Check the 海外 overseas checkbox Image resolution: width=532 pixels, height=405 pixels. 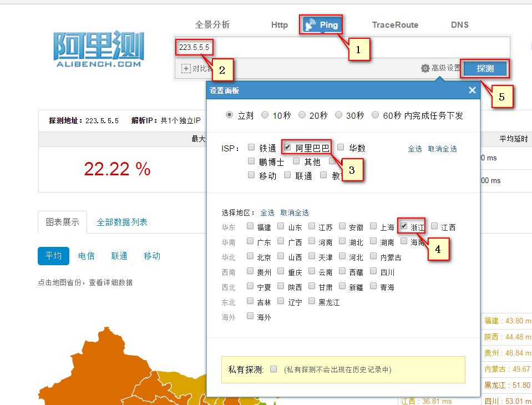coord(251,316)
